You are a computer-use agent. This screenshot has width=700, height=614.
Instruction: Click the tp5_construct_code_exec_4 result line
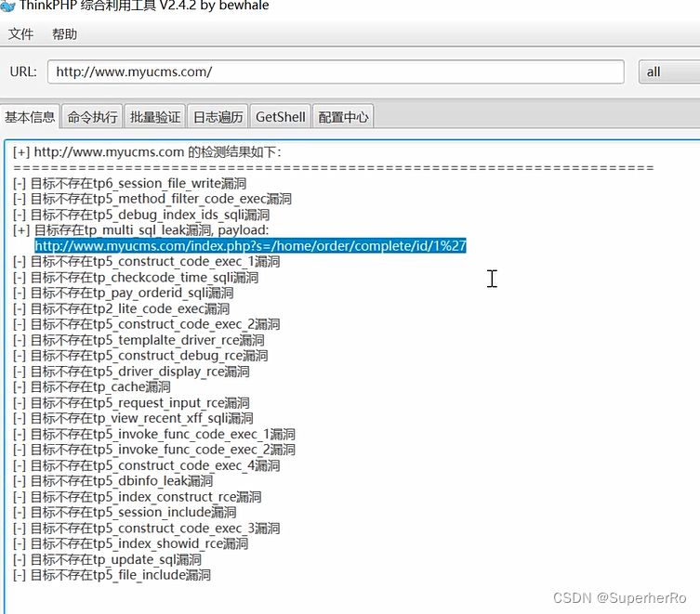pos(147,465)
